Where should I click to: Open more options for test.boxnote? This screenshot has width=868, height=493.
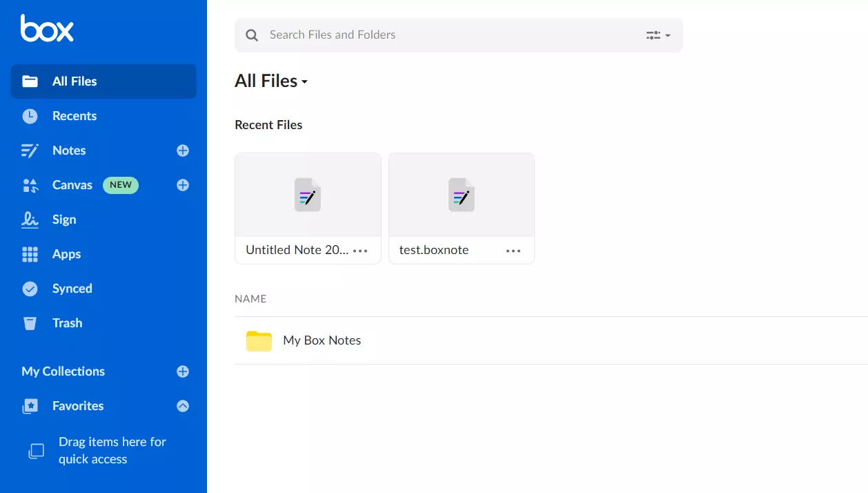point(513,251)
